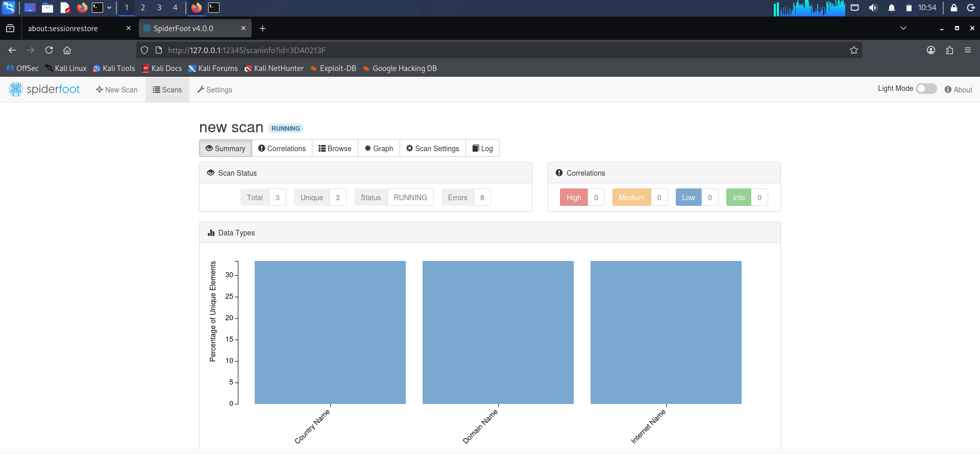Open SpiderFoot Settings
The height and width of the screenshot is (454, 980).
pyautogui.click(x=215, y=90)
